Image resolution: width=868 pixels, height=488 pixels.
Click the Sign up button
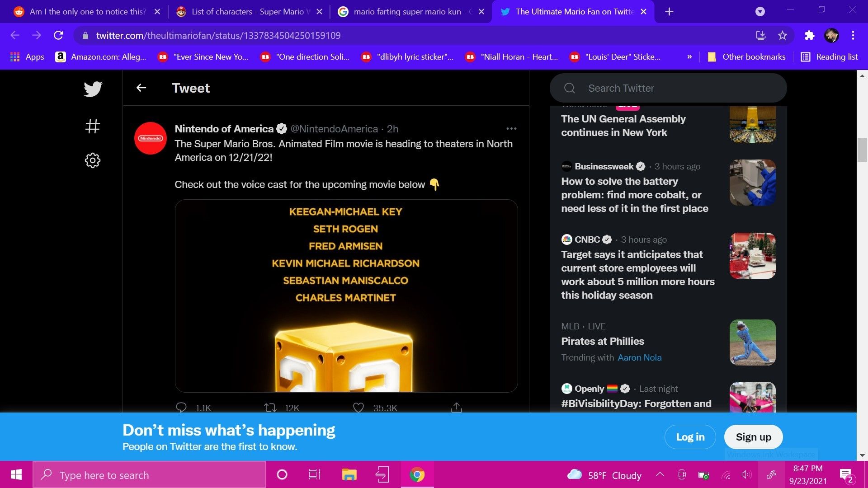(753, 437)
